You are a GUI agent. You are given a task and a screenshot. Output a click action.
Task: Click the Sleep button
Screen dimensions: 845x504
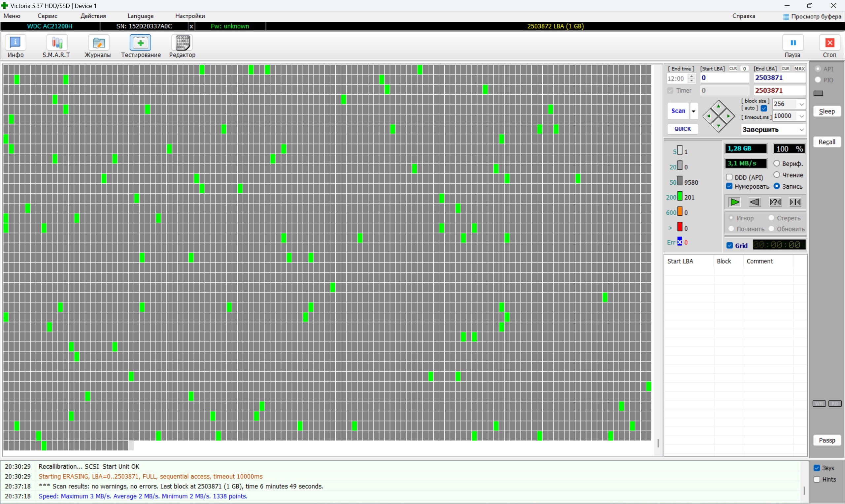coord(827,111)
